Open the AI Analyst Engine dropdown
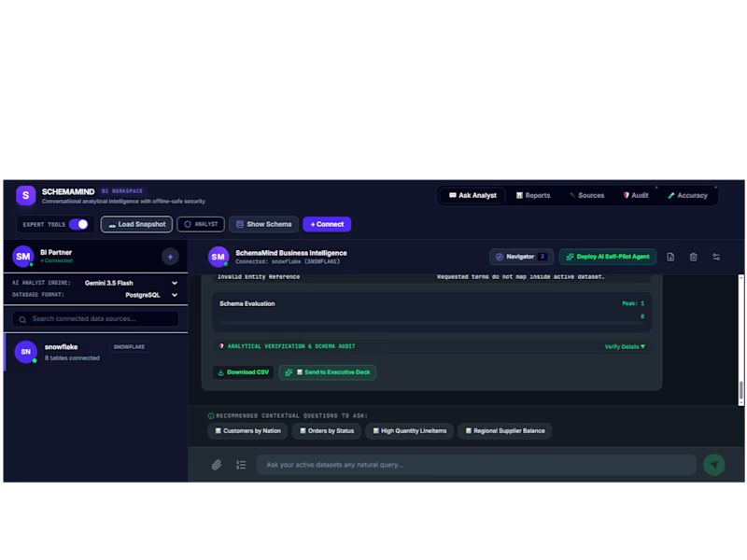This screenshot has height=560, width=747. pos(131,283)
